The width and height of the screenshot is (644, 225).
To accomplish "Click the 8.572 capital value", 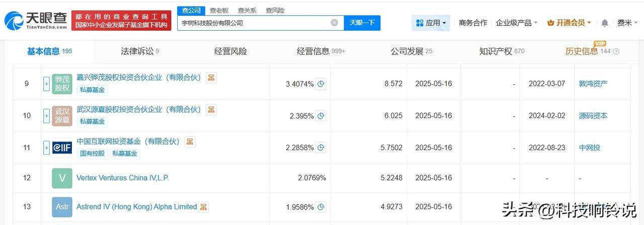I will (393, 84).
